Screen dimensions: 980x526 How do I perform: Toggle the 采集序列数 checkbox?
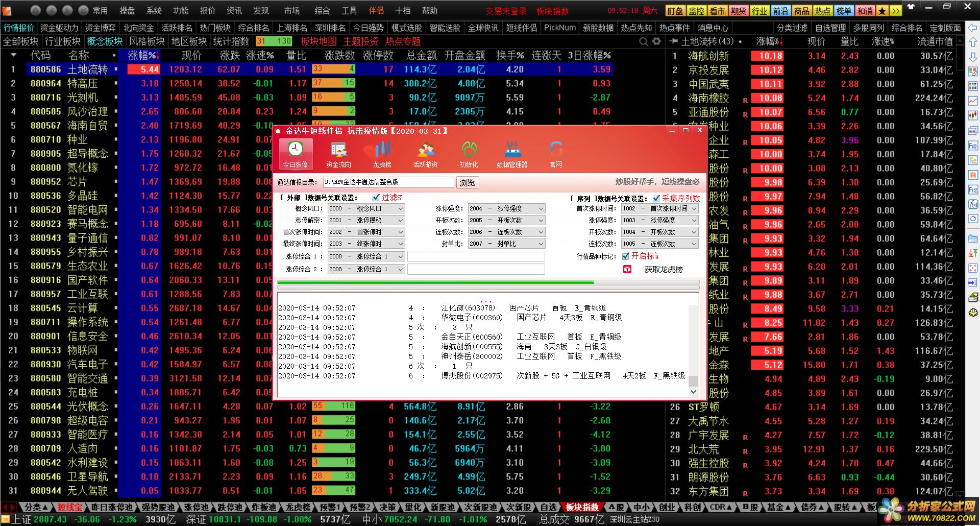point(656,199)
